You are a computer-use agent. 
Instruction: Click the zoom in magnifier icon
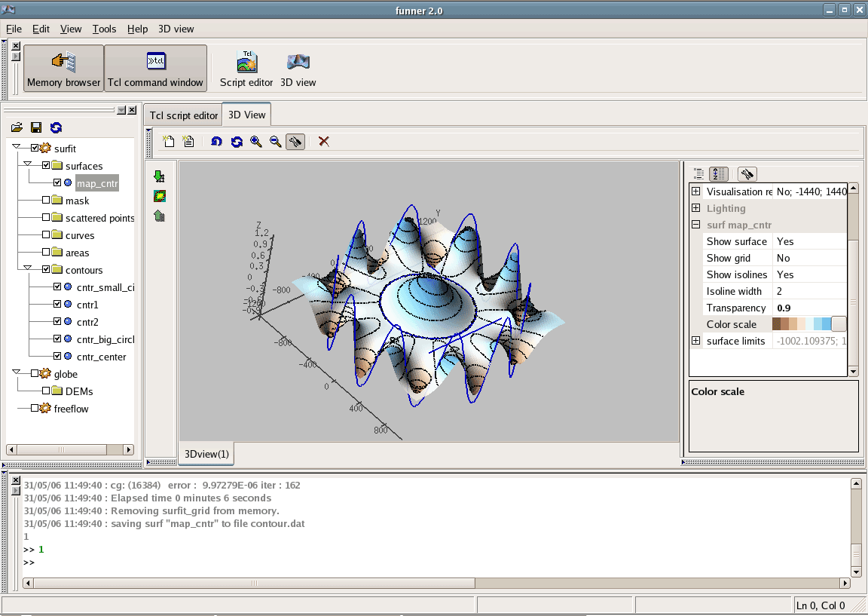point(256,141)
